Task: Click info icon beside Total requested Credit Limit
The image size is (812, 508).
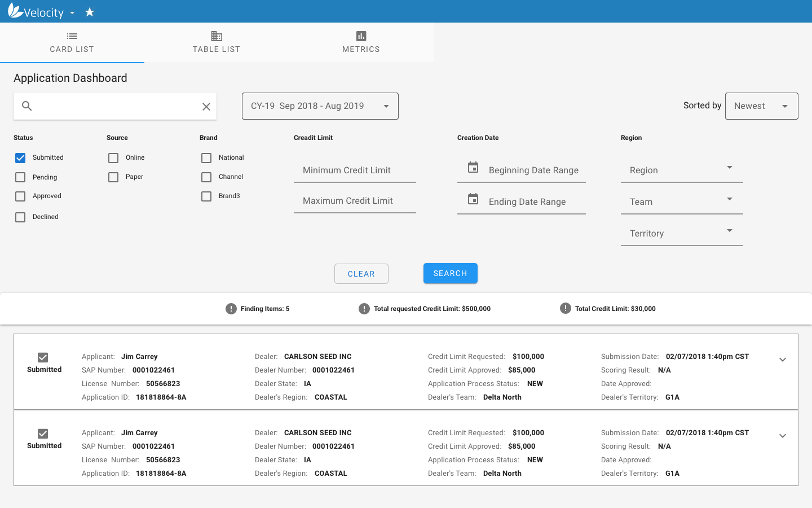Action: 364,309
